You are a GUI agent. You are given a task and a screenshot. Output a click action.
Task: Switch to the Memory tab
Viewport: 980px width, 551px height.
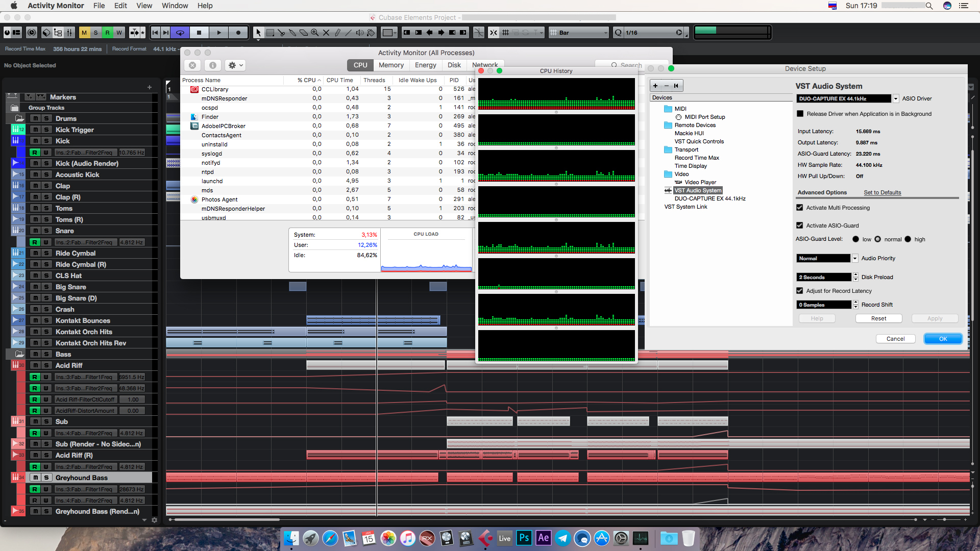[x=391, y=65]
